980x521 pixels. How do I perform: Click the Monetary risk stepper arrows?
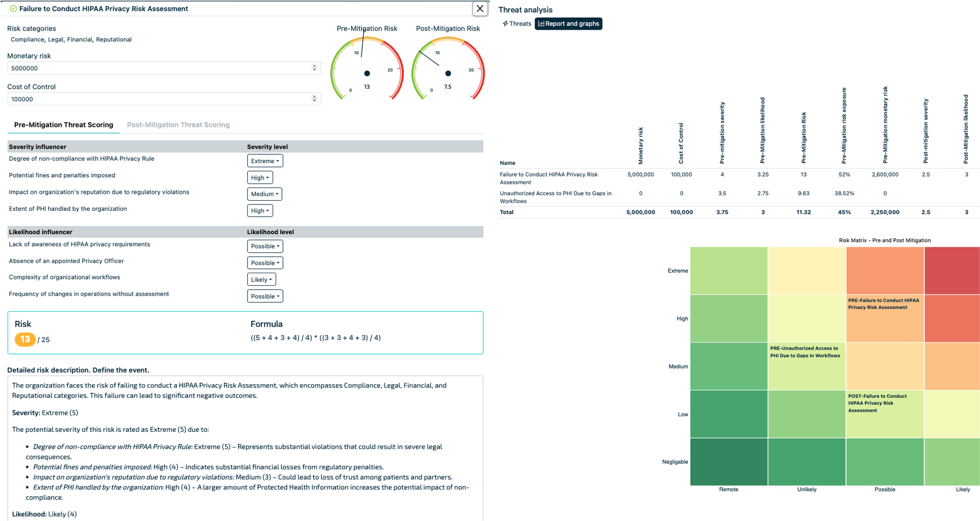point(314,68)
